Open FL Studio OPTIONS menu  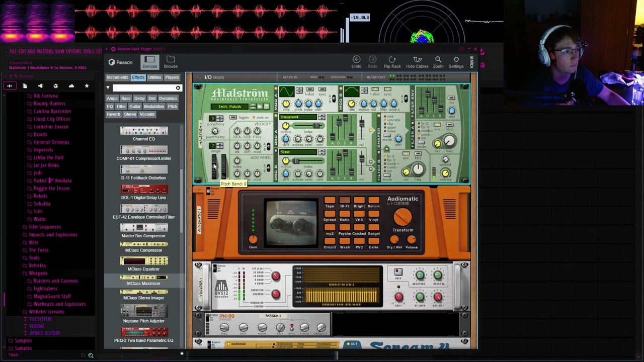(73, 51)
